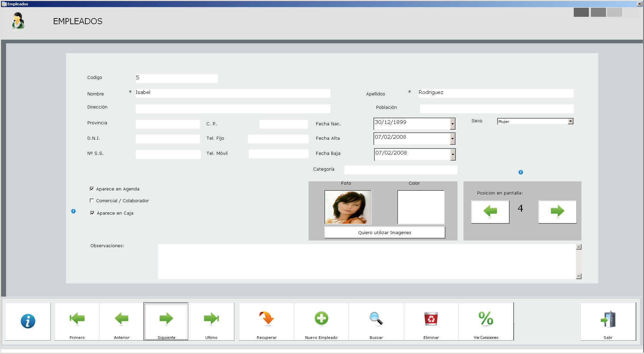Delete record using Eliminar trash icon
The width and height of the screenshot is (644, 354).
point(431,321)
